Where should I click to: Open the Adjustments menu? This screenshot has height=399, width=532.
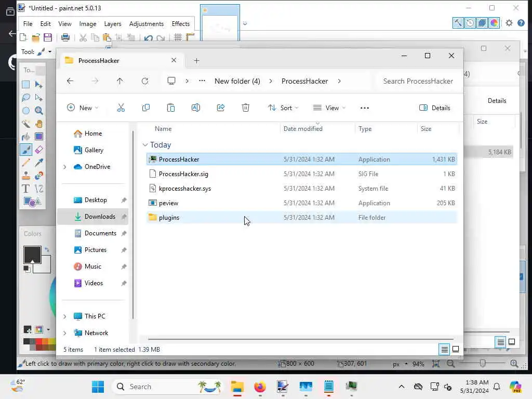click(146, 24)
